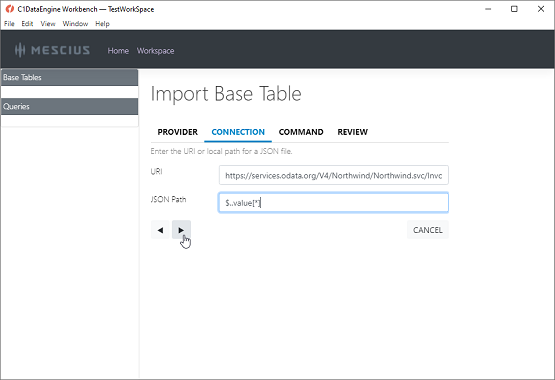Click the next step arrow button
555x380 pixels.
pyautogui.click(x=181, y=230)
